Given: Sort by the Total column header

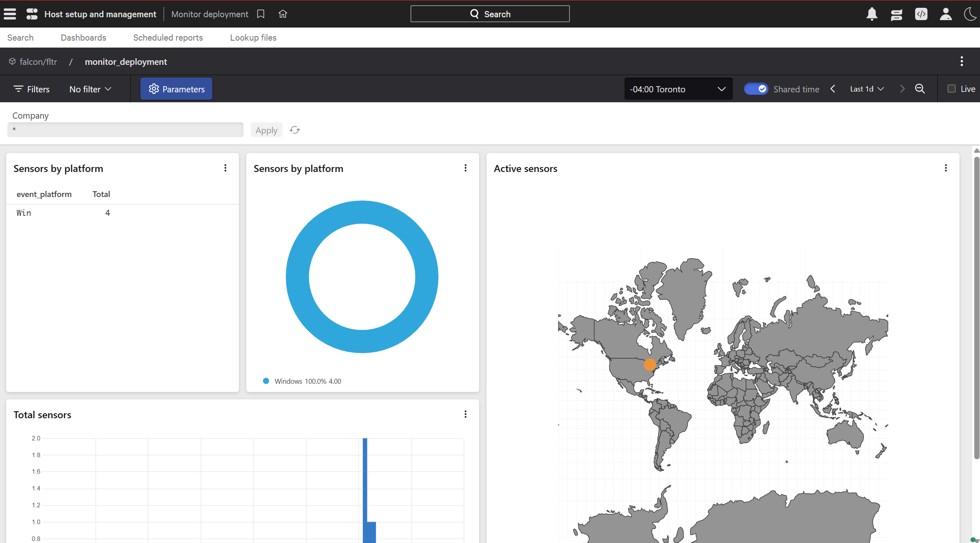Looking at the screenshot, I should click(101, 194).
